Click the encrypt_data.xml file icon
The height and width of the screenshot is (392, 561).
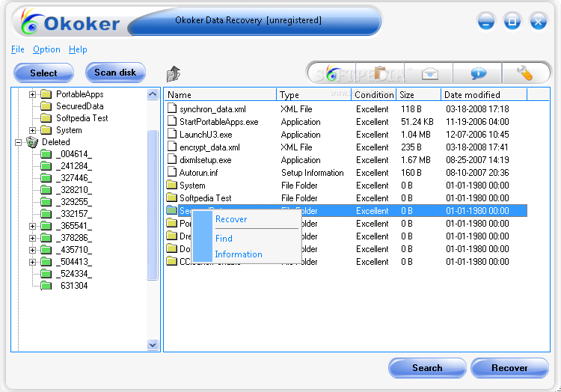click(x=172, y=147)
